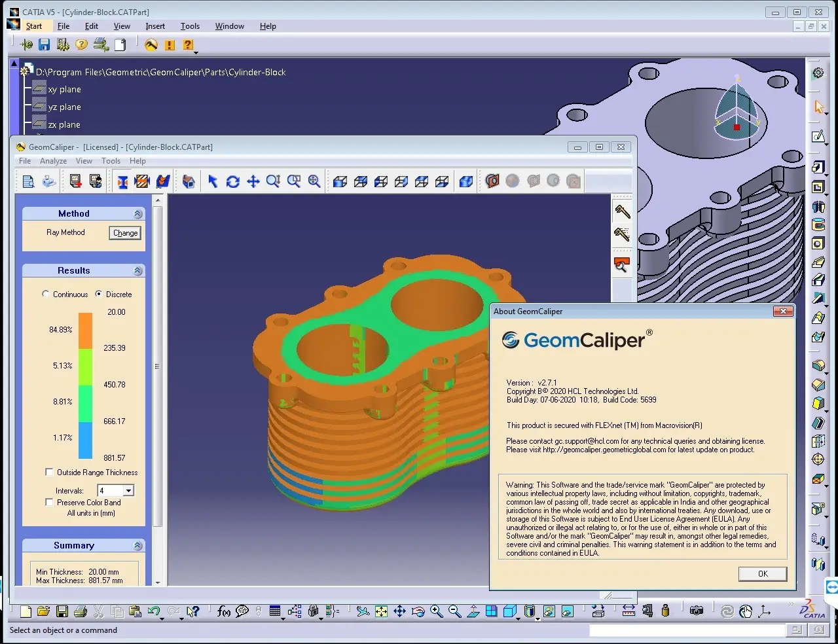Image resolution: width=838 pixels, height=644 pixels.
Task: Enable Outside Range Thickness checkbox
Action: pos(49,472)
